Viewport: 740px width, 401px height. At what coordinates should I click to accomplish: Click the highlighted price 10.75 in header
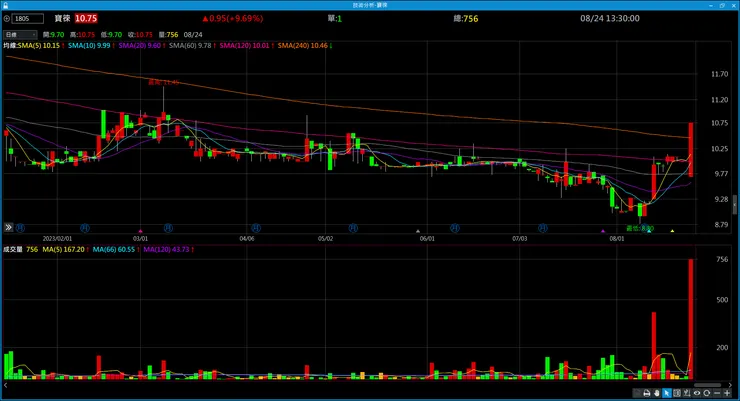(86, 18)
